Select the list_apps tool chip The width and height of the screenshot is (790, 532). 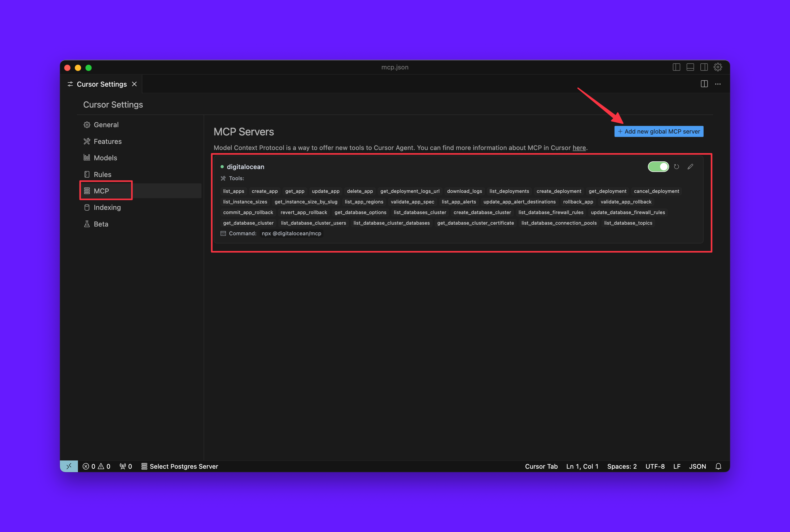[233, 191]
